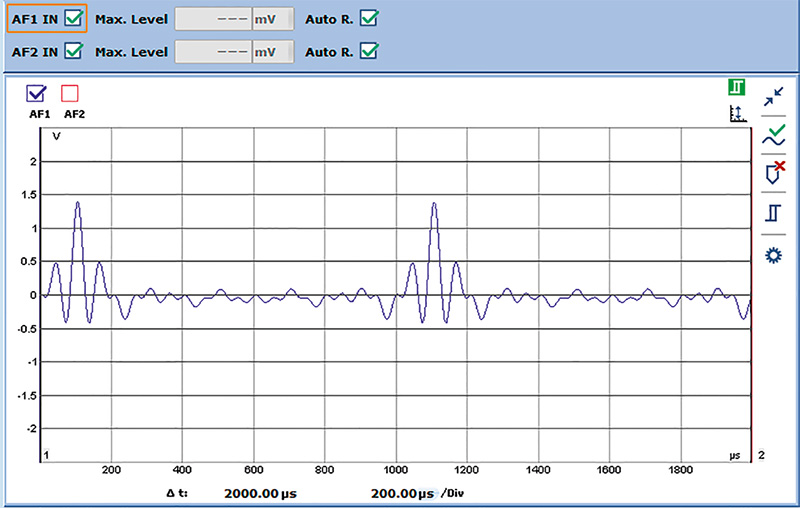The width and height of the screenshot is (800, 508).
Task: Click the red cursor marker 2 at graph edge
Action: click(x=751, y=300)
